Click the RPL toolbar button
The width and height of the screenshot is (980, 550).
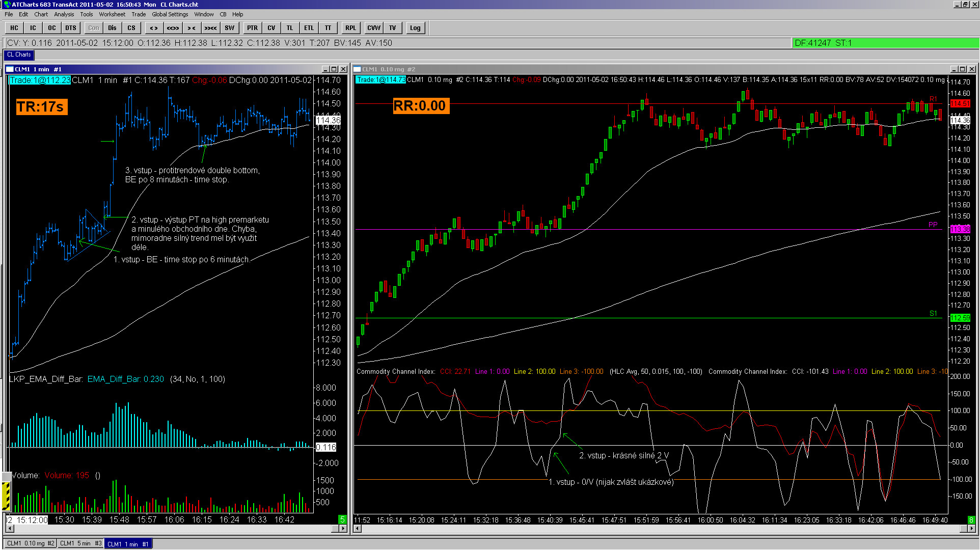tap(350, 28)
